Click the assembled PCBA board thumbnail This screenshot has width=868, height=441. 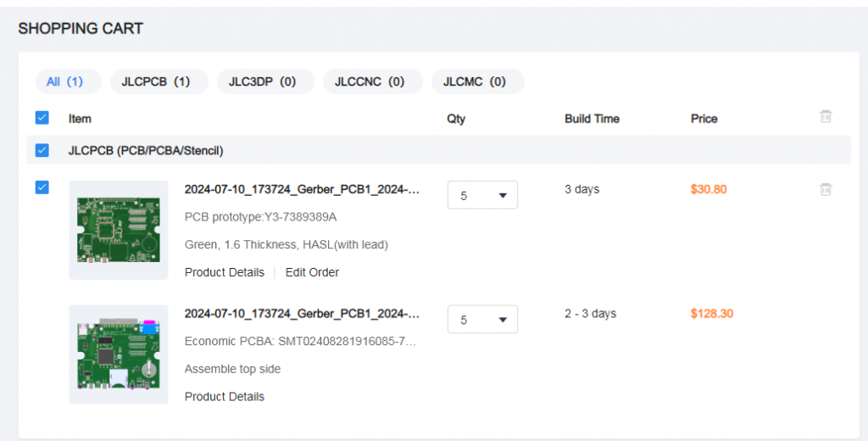click(118, 354)
